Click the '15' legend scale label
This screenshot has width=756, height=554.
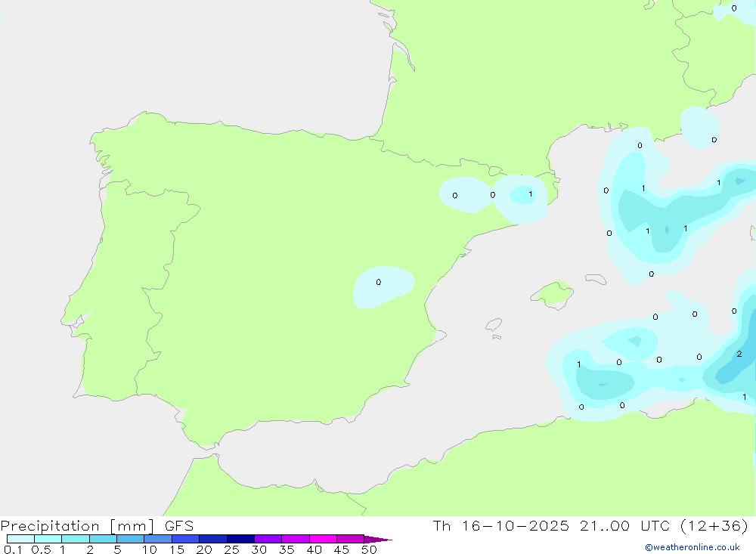(177, 549)
